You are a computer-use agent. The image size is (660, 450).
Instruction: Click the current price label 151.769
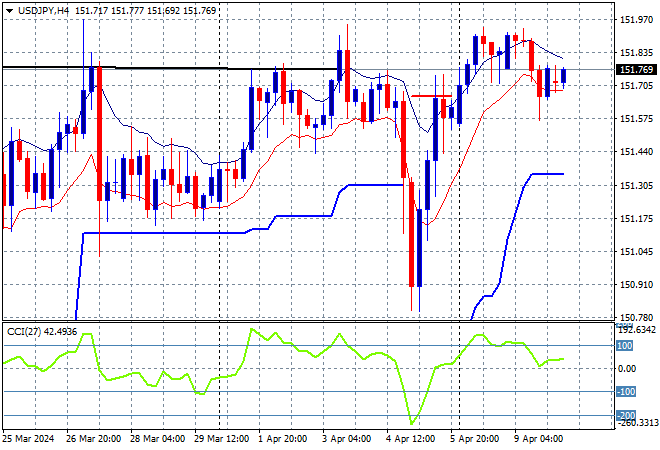636,69
